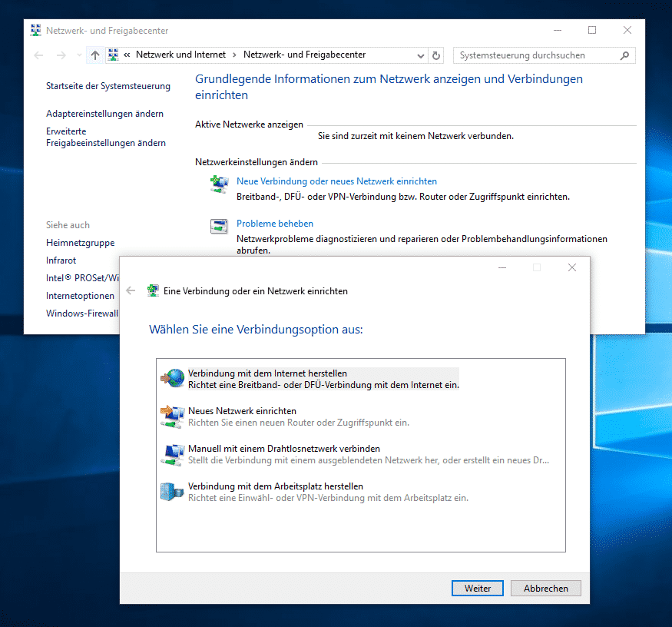The width and height of the screenshot is (672, 627).
Task: Close the Netzwerk- und Freigabecenter window
Action: point(627,30)
